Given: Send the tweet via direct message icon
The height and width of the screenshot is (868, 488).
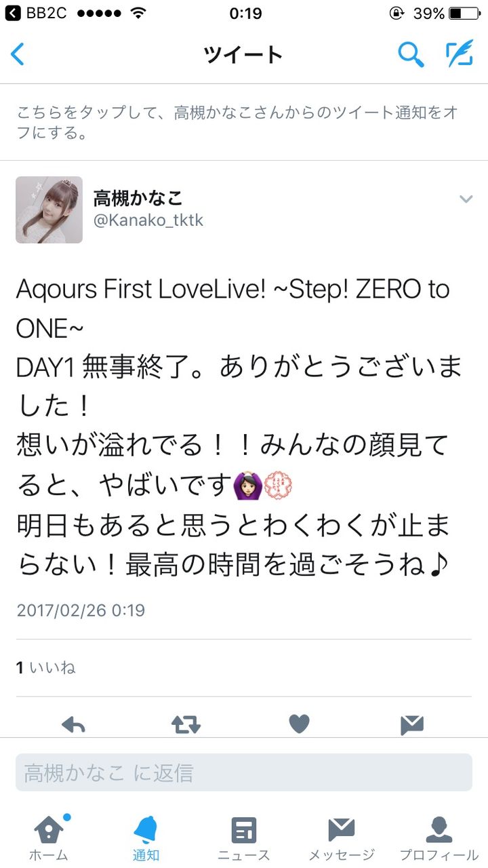Looking at the screenshot, I should (411, 724).
